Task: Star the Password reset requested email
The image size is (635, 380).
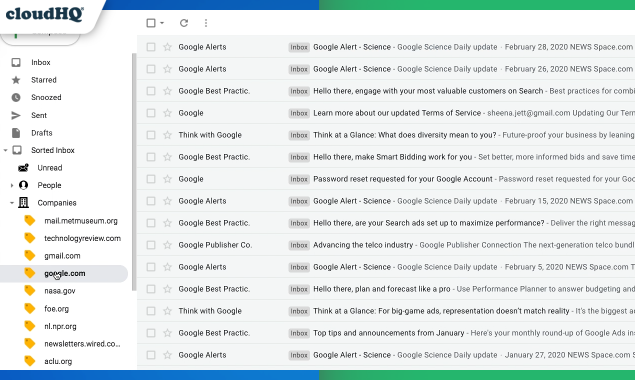Action: tap(167, 179)
